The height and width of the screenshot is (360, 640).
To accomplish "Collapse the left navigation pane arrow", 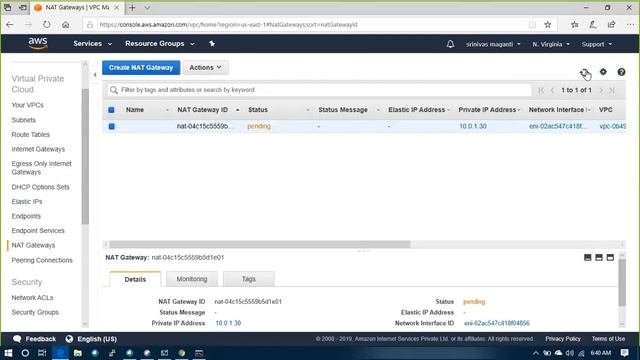I will click(95, 75).
